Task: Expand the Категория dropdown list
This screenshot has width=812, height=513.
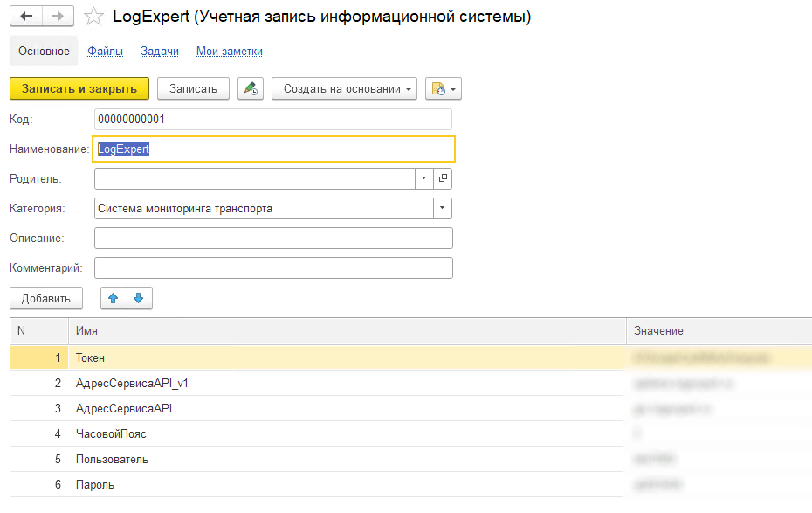Action: (x=443, y=208)
